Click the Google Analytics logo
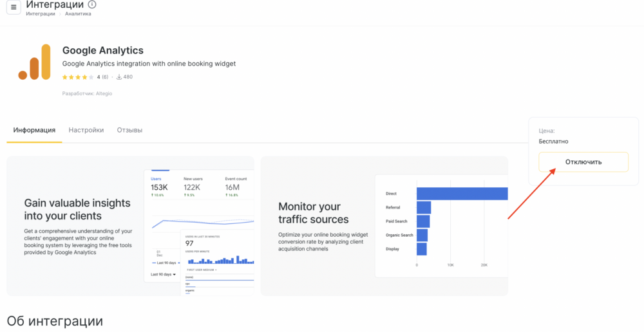The width and height of the screenshot is (644, 332). [34, 62]
